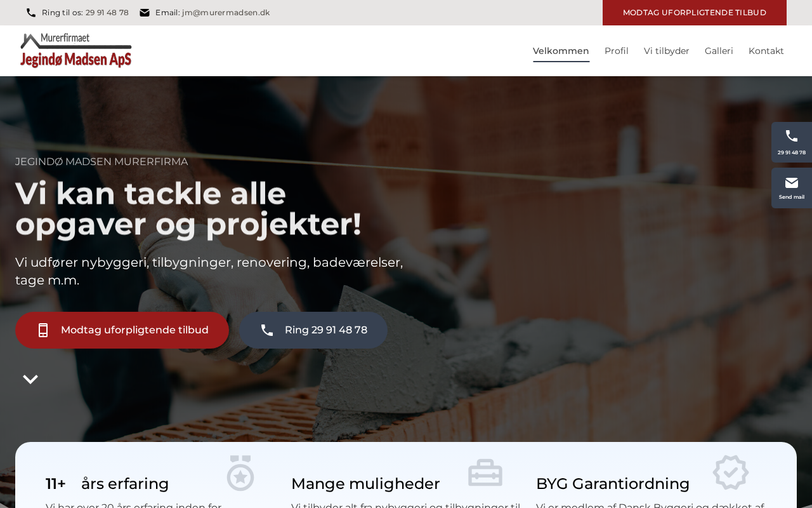Click the toolbox icon by Mange muligheder
This screenshot has height=508, width=812.
point(485,473)
